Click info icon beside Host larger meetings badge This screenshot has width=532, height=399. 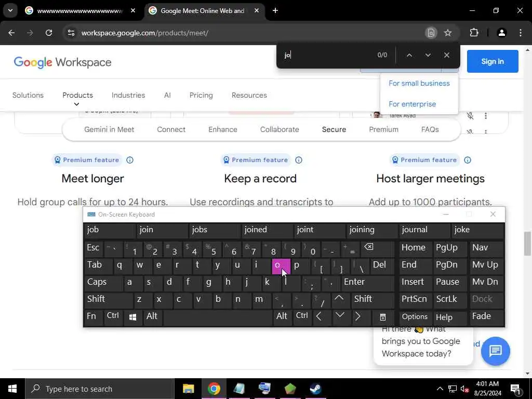point(468,160)
